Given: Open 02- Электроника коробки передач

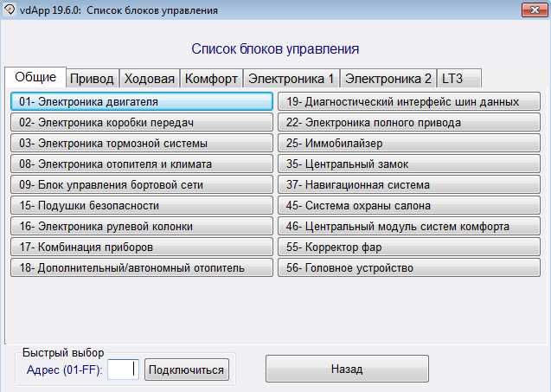Looking at the screenshot, I should click(142, 122).
